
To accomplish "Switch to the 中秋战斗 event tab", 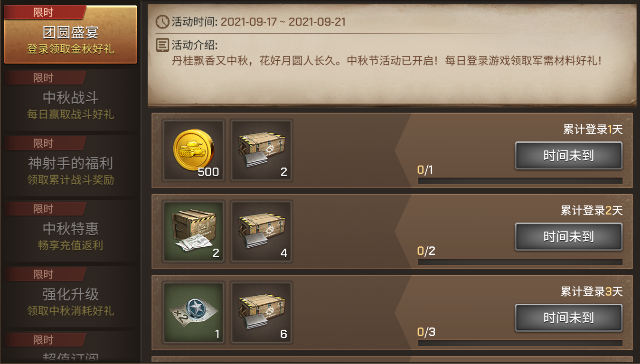I will 70,100.
